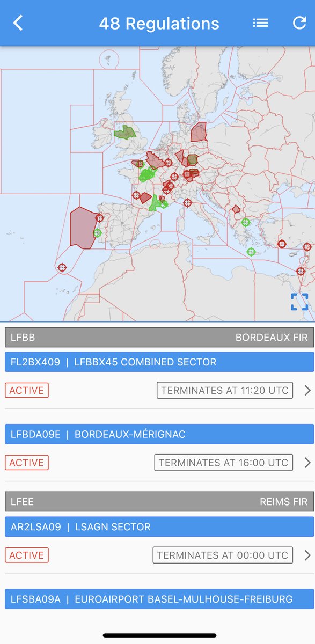Tap the red target marker southwest of Portugal
Screen dimensions: 315x644
pyautogui.click(x=62, y=267)
